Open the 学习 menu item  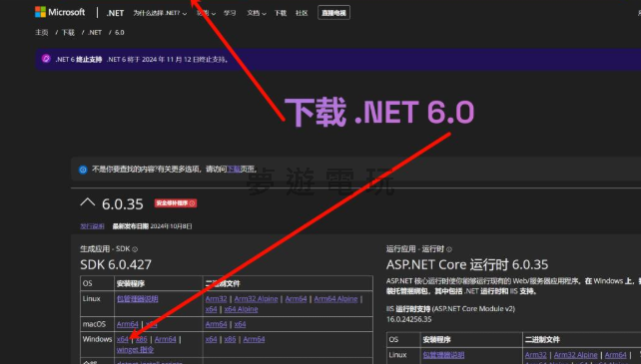click(x=230, y=13)
